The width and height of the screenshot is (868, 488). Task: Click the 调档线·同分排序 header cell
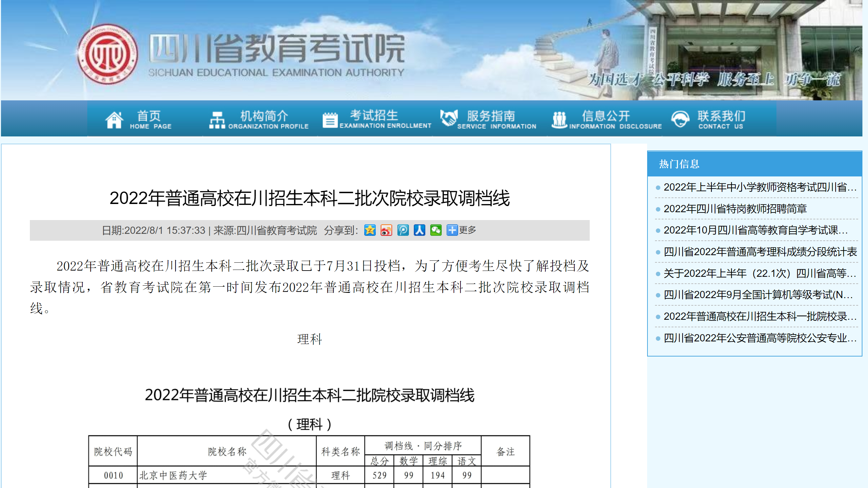[423, 446]
